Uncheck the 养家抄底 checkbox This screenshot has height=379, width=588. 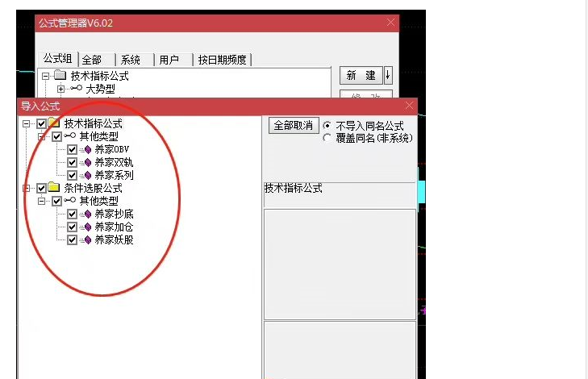click(x=73, y=214)
